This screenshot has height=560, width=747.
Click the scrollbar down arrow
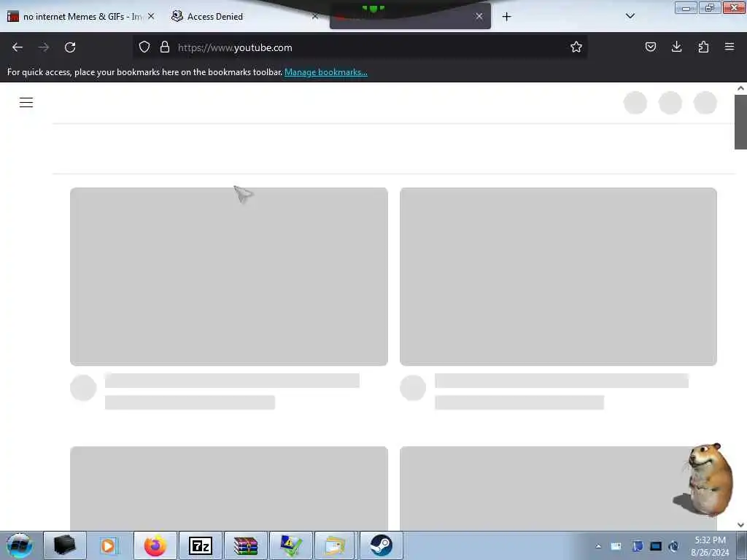740,525
